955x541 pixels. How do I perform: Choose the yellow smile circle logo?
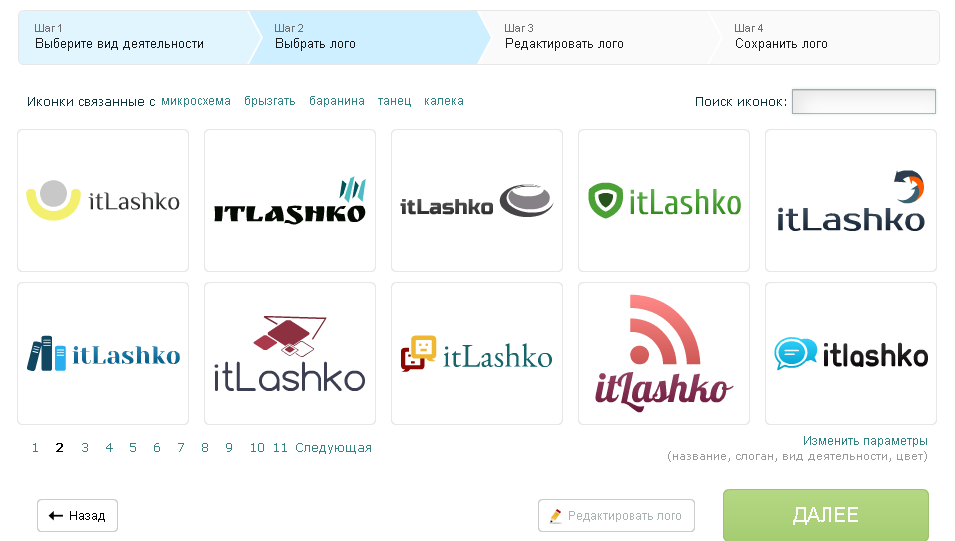click(x=103, y=200)
